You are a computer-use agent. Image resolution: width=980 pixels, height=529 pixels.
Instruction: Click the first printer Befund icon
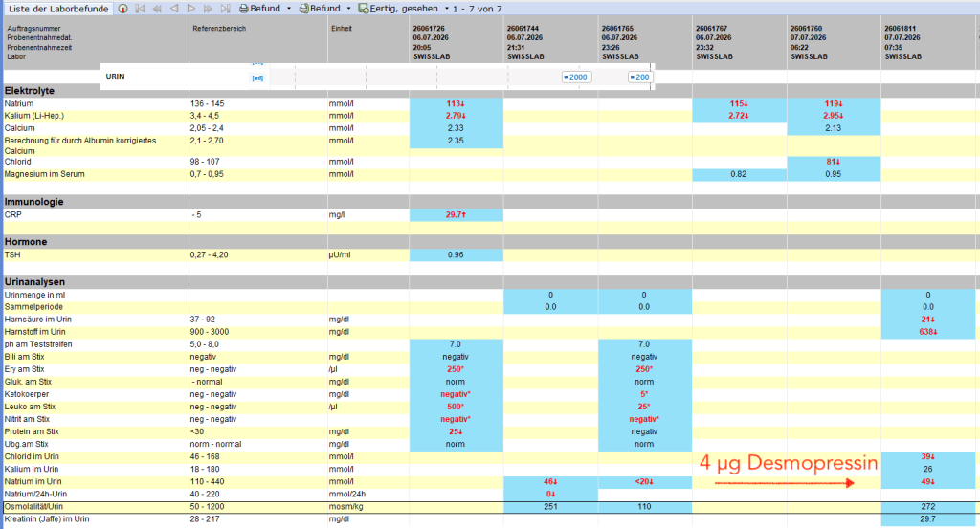click(x=244, y=9)
